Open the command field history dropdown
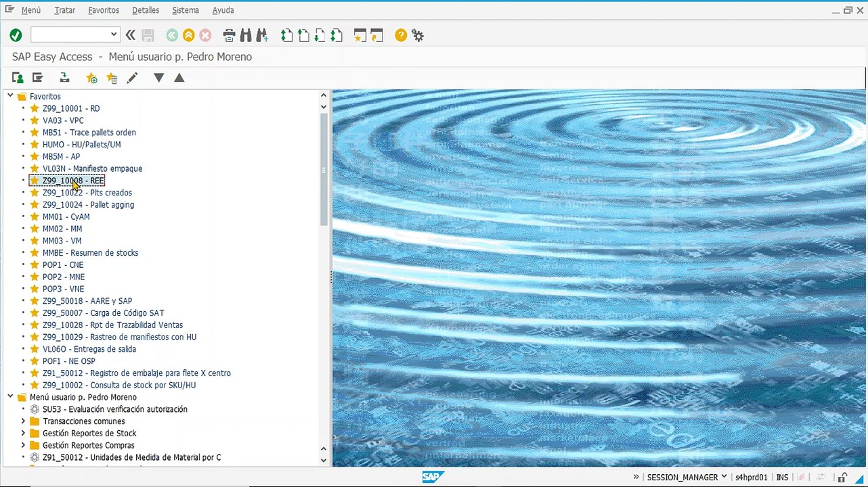 114,34
